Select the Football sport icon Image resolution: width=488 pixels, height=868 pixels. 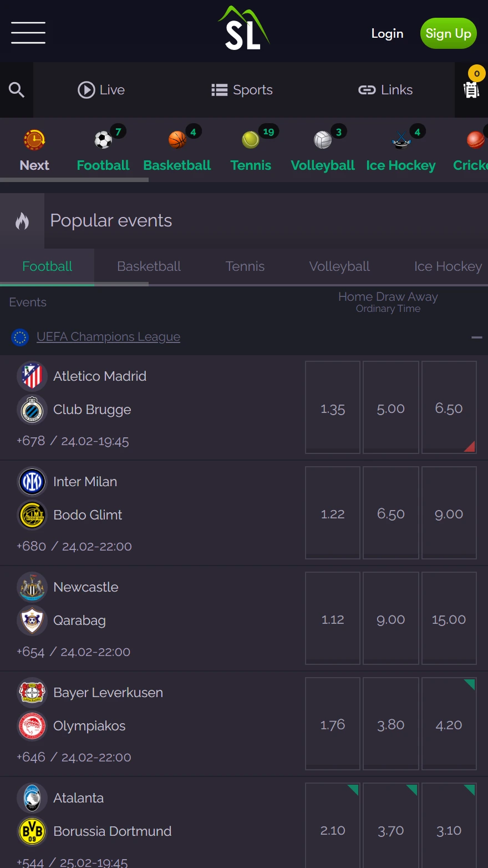click(x=103, y=140)
